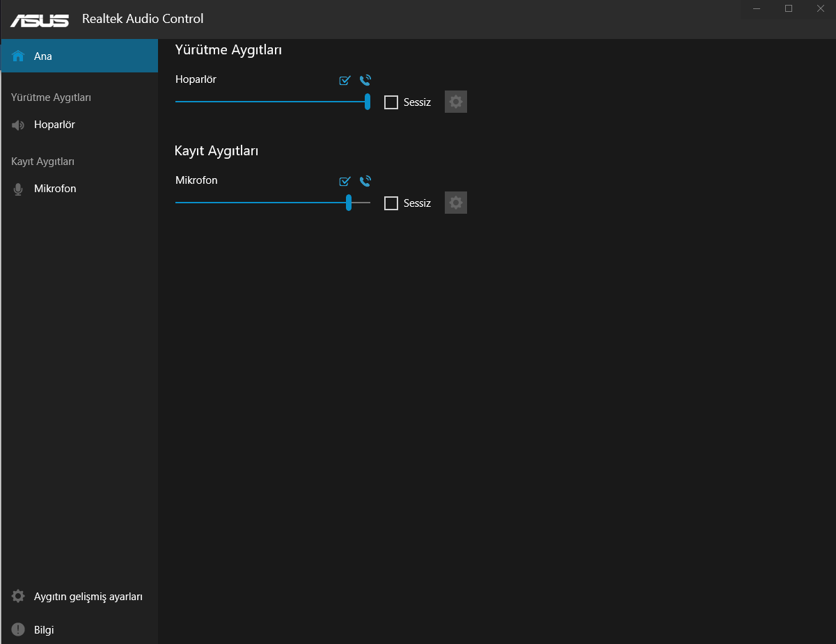836x644 pixels.
Task: Click the Hoparlör volume slider handle
Action: pos(368,102)
